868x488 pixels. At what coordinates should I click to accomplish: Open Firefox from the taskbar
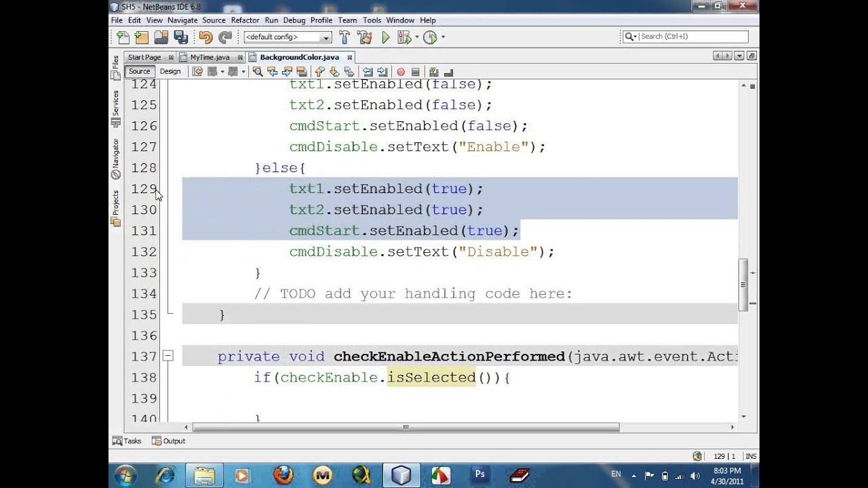[x=283, y=475]
